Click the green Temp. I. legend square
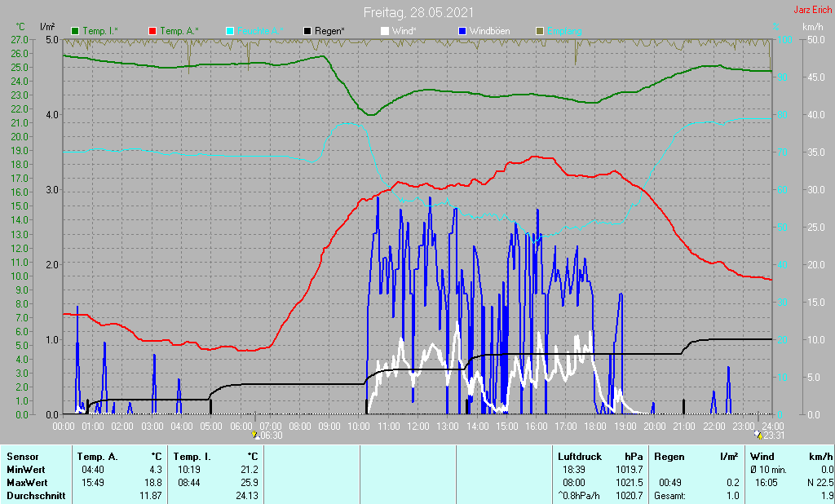This screenshot has height=504, width=835. pos(76,31)
